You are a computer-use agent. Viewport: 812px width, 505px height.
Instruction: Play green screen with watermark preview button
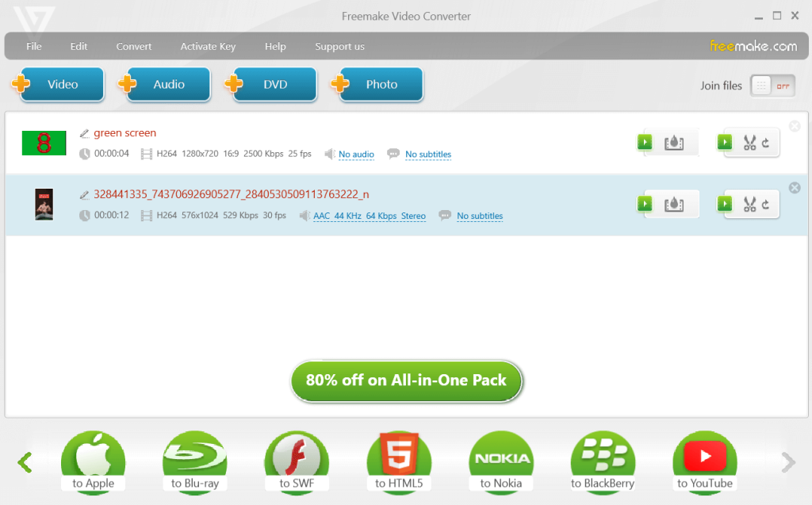(x=645, y=142)
